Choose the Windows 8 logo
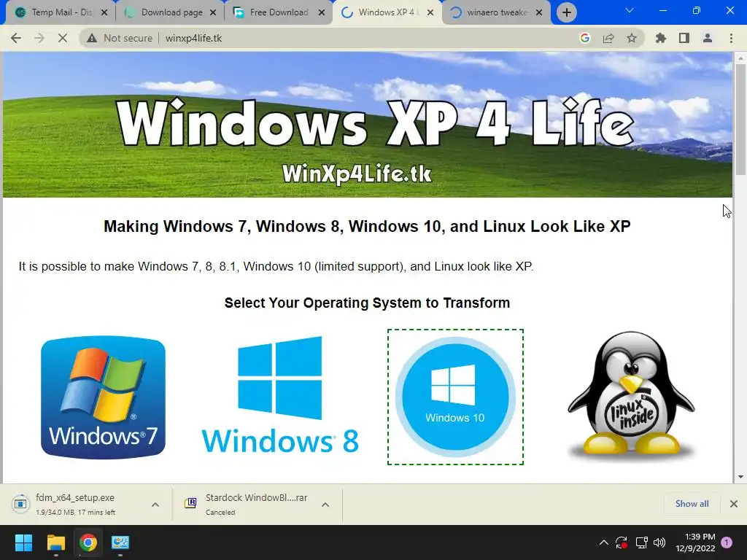 click(280, 395)
